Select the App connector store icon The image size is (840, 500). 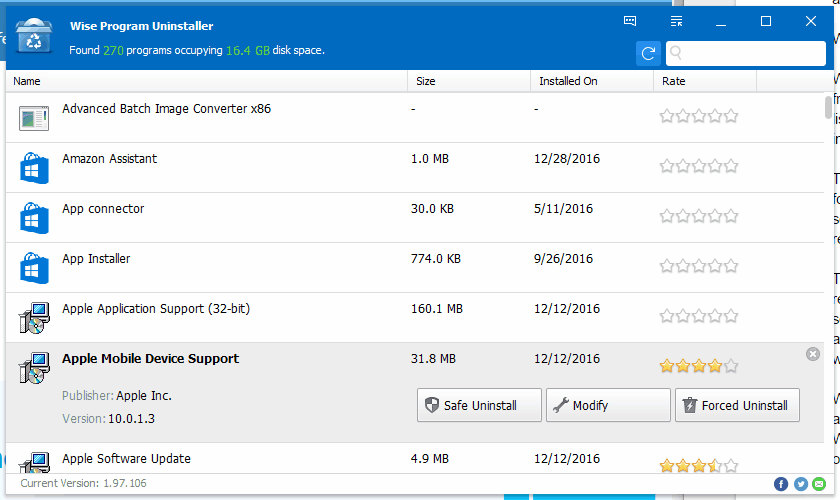click(x=34, y=218)
